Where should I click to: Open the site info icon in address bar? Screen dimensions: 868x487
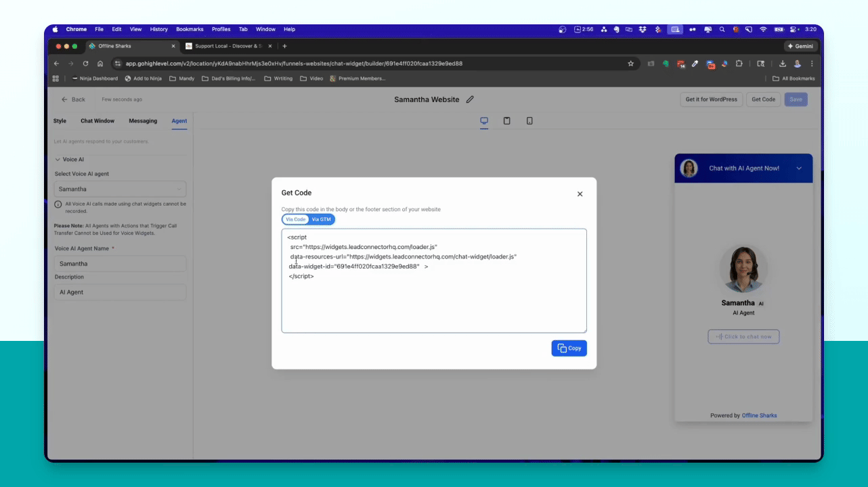point(117,64)
